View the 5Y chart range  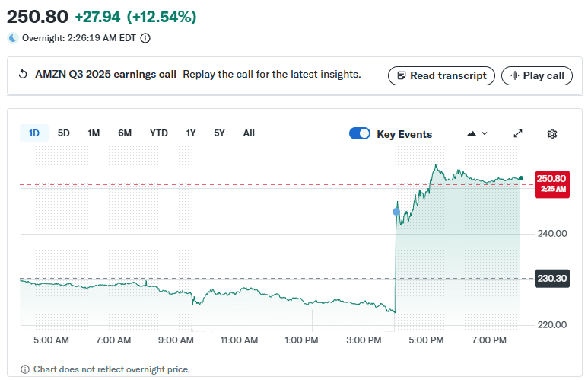coord(219,133)
